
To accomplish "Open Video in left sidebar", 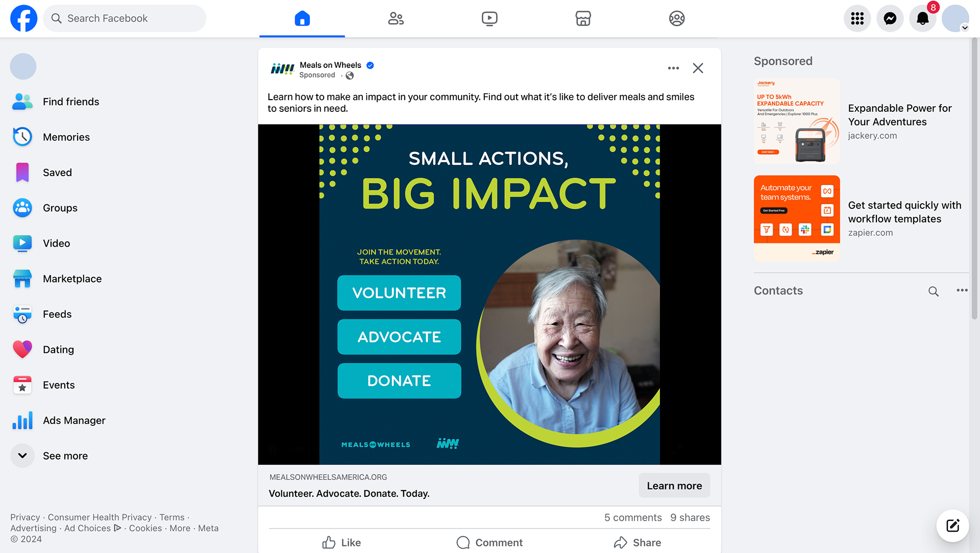I will pos(56,243).
